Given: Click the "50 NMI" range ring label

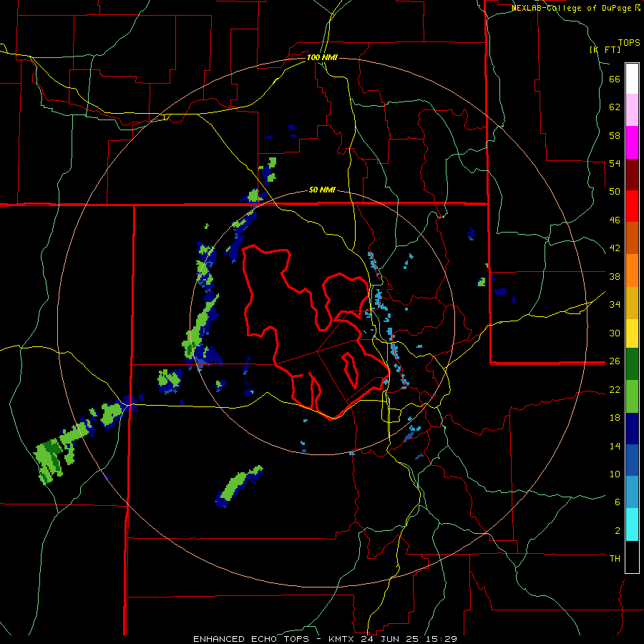Looking at the screenshot, I should tap(322, 190).
